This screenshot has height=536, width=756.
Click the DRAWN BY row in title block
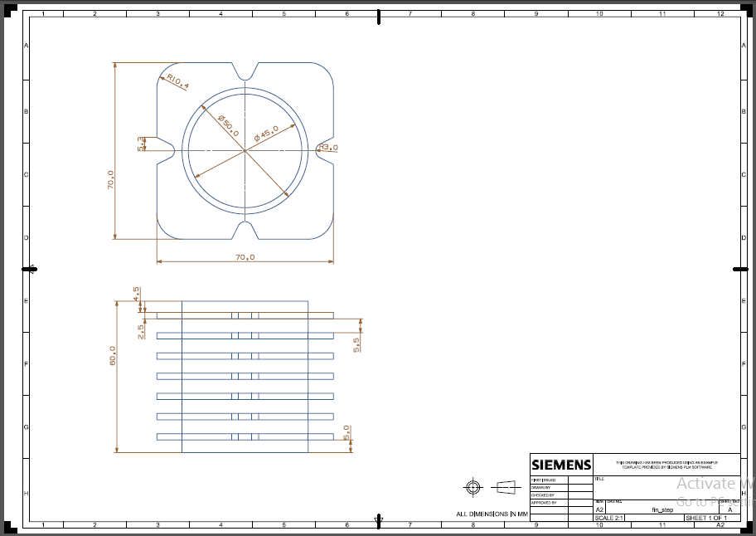tap(543, 487)
